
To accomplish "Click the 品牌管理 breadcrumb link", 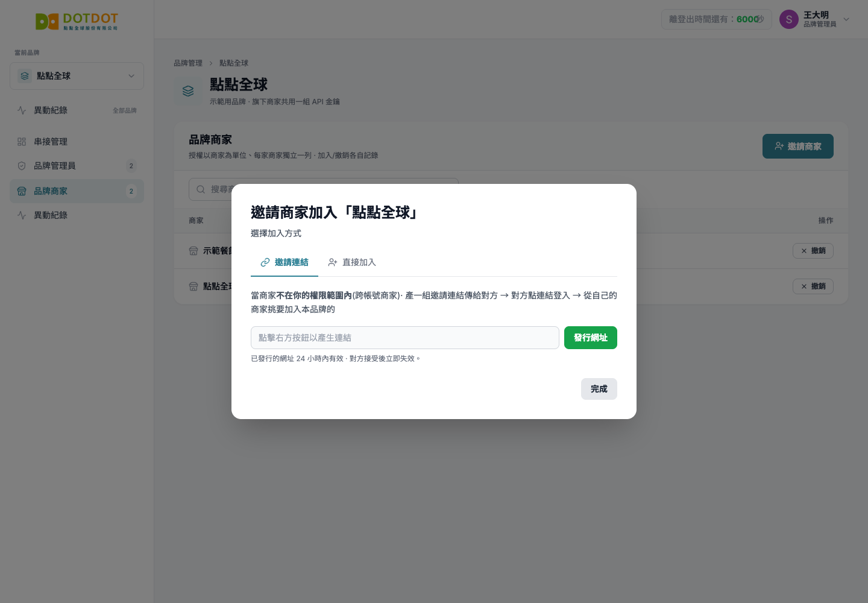I will click(188, 63).
